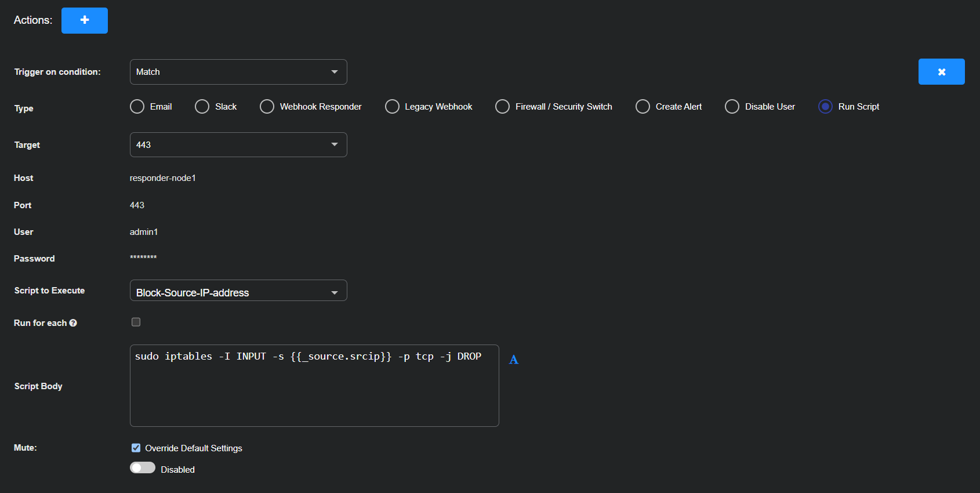Image resolution: width=980 pixels, height=493 pixels.
Task: Uncheck Override Default Settings checkbox
Action: [x=136, y=448]
